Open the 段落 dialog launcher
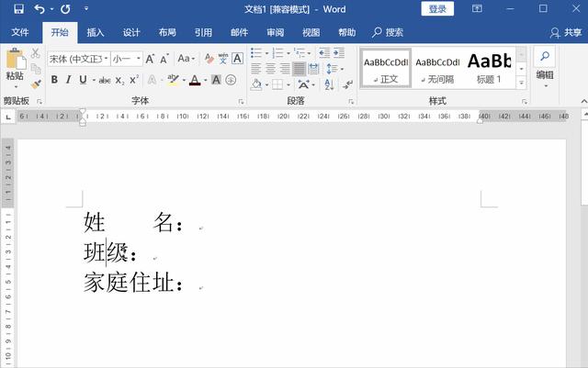The image size is (588, 368). point(351,102)
